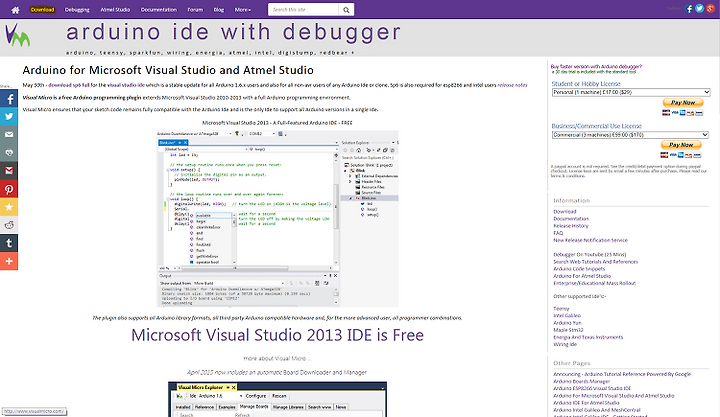Viewport: 720px width, 417px height.
Task: Open Arduino Intel Galileo And MeshCentral link
Action: (597, 410)
